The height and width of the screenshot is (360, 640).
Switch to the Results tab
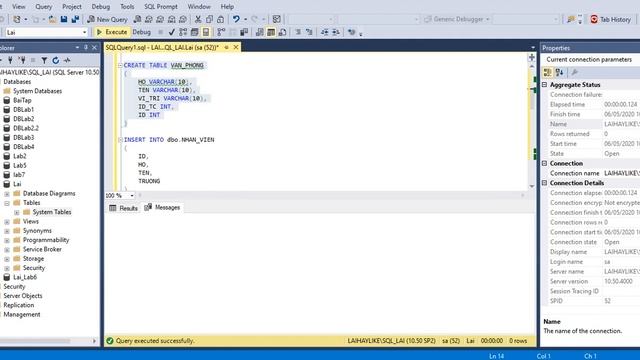124,208
